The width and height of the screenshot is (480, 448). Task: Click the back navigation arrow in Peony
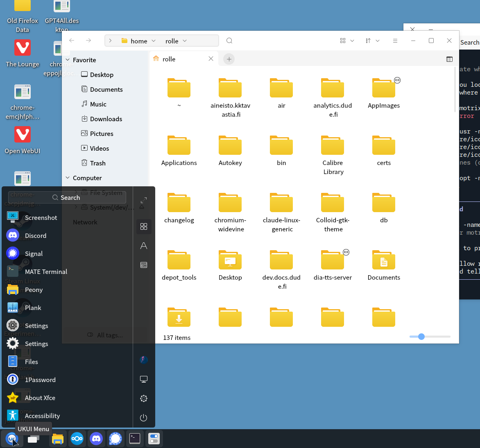tap(72, 41)
